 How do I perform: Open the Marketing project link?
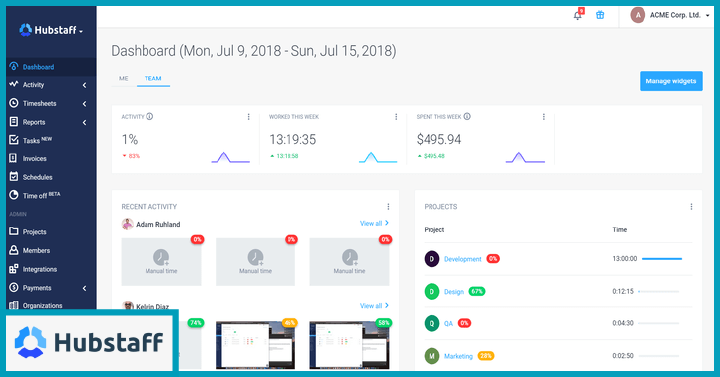[458, 356]
